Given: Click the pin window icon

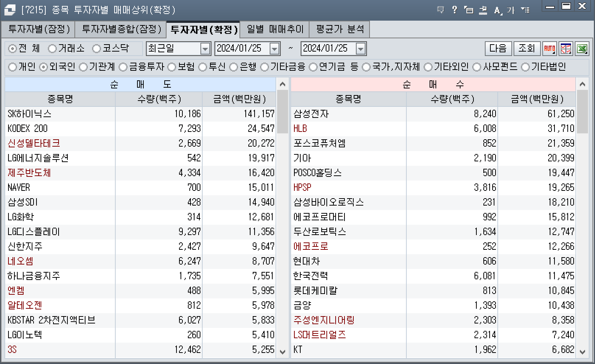Looking at the screenshot, I should point(483,10).
